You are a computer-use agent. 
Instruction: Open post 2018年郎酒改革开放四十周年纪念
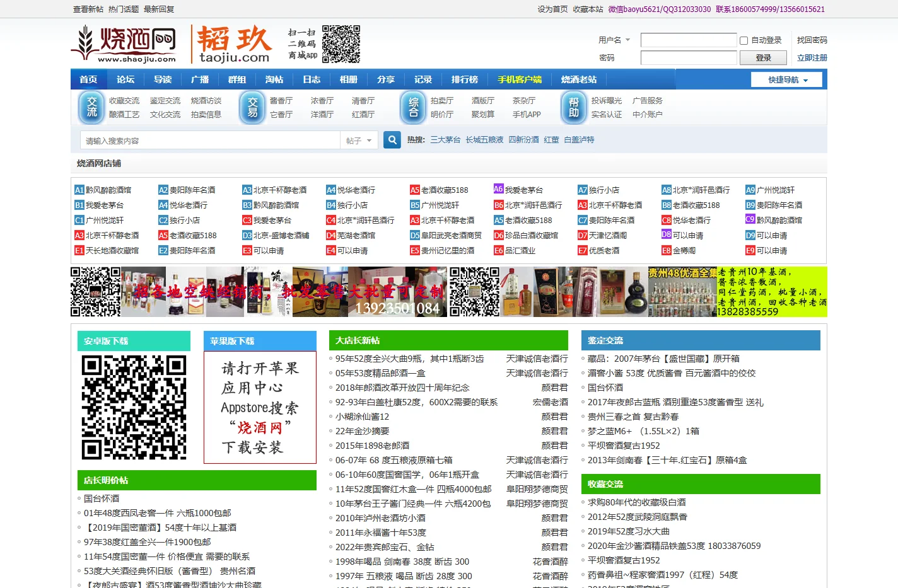(402, 388)
